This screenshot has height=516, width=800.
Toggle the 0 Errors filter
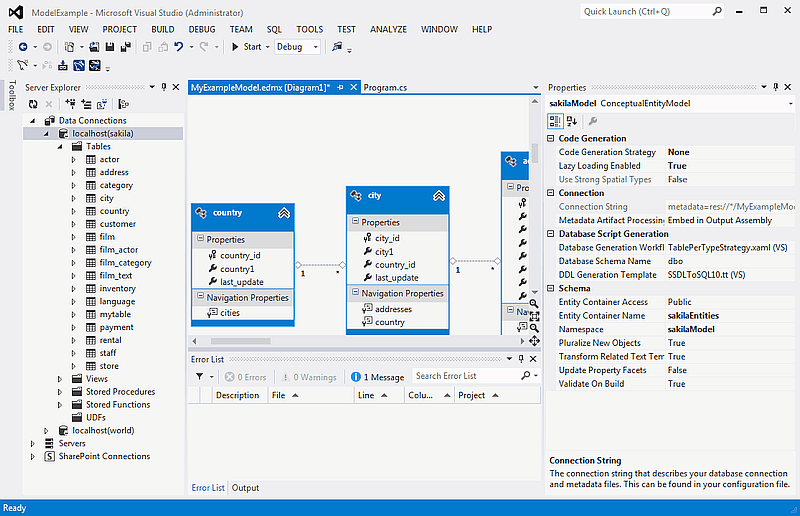[x=245, y=377]
